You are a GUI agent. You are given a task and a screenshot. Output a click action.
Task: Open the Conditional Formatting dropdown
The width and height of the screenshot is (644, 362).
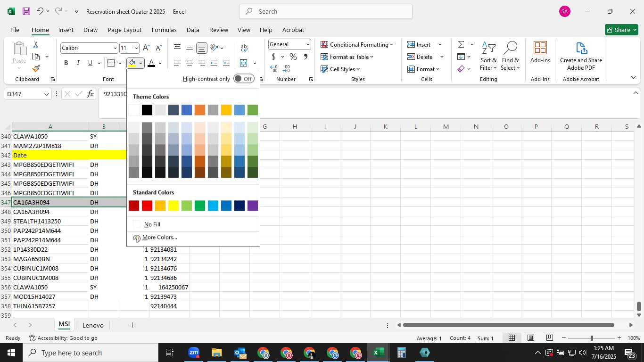[x=357, y=44]
